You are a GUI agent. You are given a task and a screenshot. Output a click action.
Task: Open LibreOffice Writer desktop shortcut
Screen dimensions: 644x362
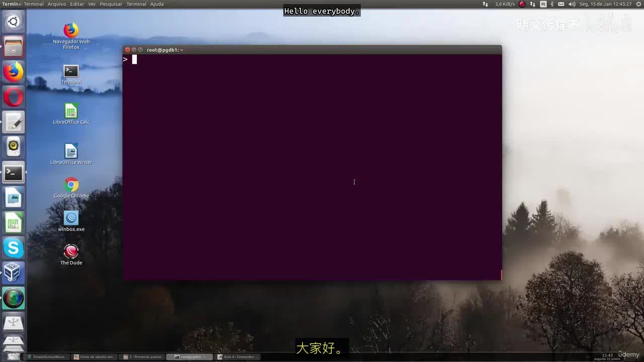[71, 154]
